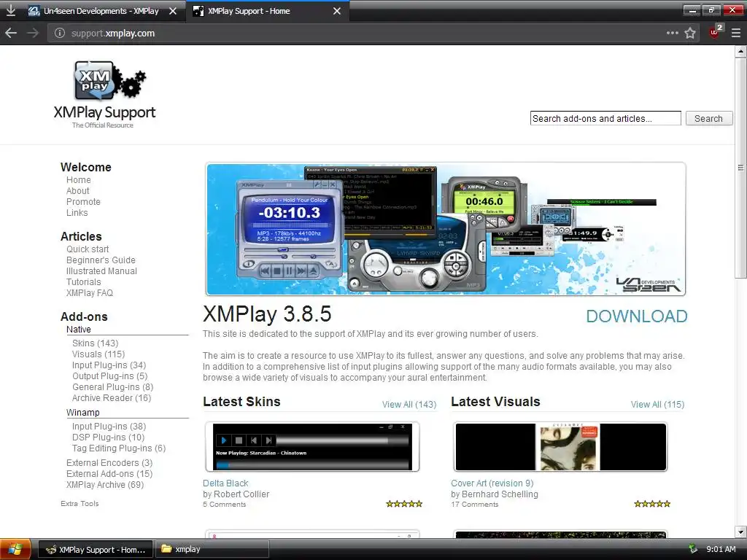Open the Windows Start button
Image resolution: width=747 pixels, height=560 pixels.
15,549
